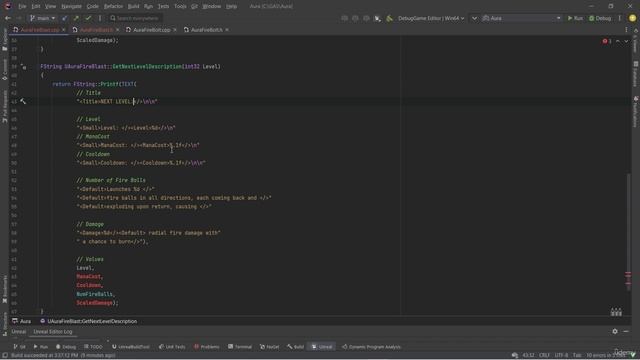Open the Unit Tests tool window
The image size is (640, 360).
[x=172, y=347]
